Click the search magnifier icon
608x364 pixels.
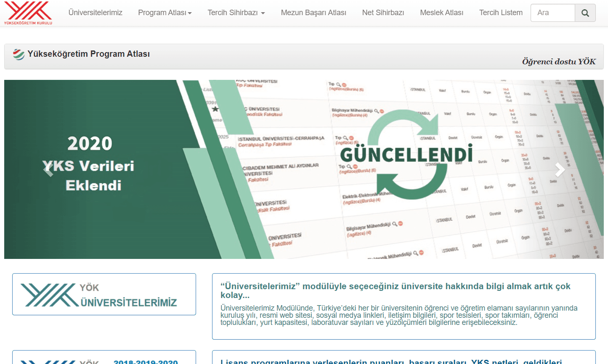tap(585, 13)
